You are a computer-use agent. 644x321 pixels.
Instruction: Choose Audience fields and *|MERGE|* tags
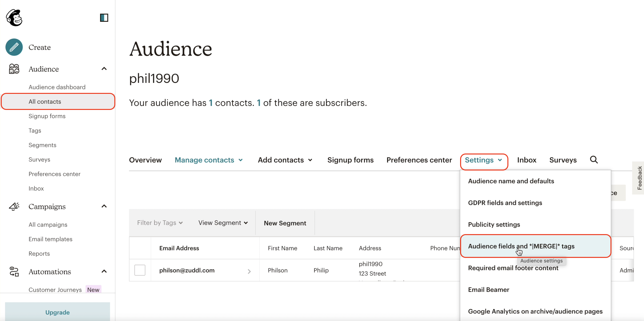535,246
